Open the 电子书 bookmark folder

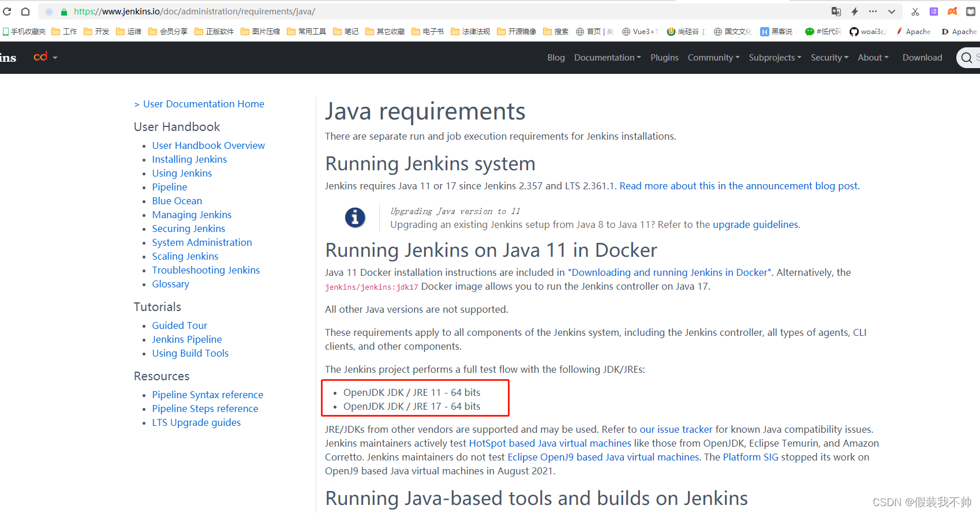(x=428, y=32)
